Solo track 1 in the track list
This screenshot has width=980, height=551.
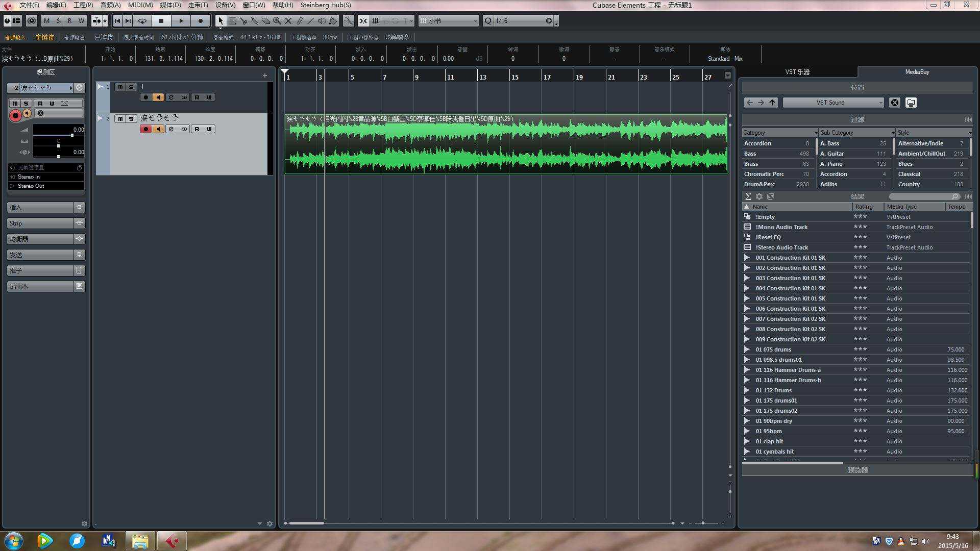[131, 87]
